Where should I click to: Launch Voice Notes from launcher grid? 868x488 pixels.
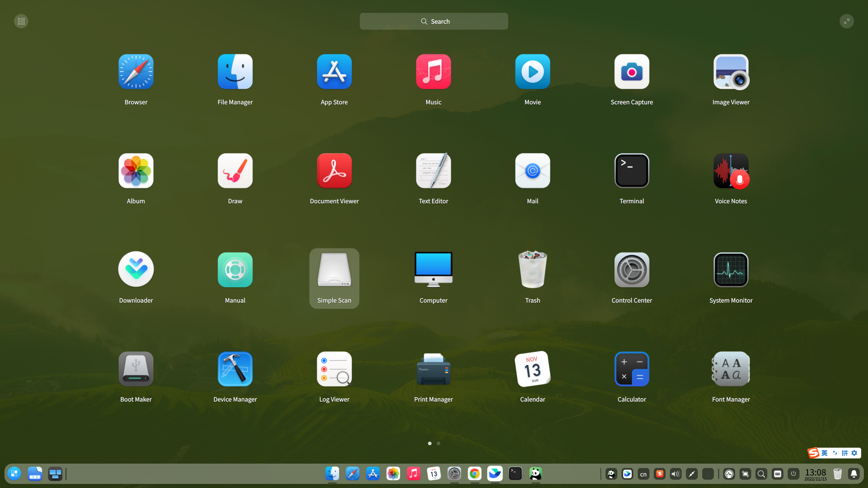click(731, 171)
